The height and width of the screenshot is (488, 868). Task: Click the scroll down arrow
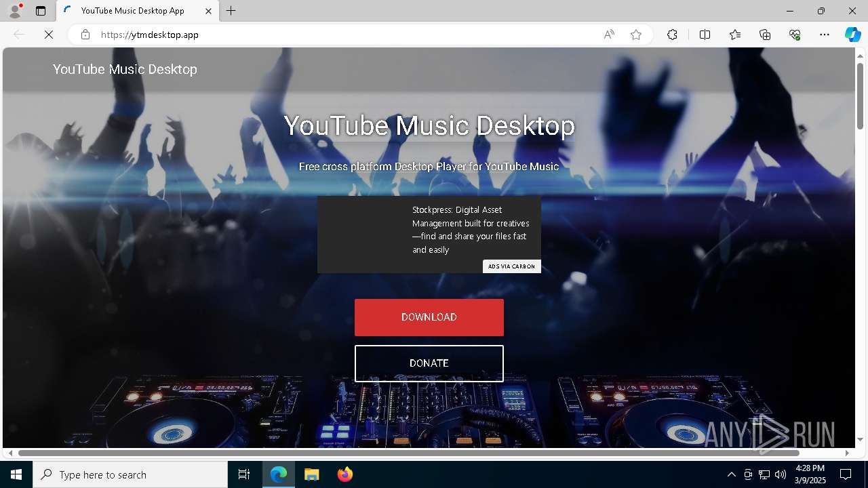860,439
